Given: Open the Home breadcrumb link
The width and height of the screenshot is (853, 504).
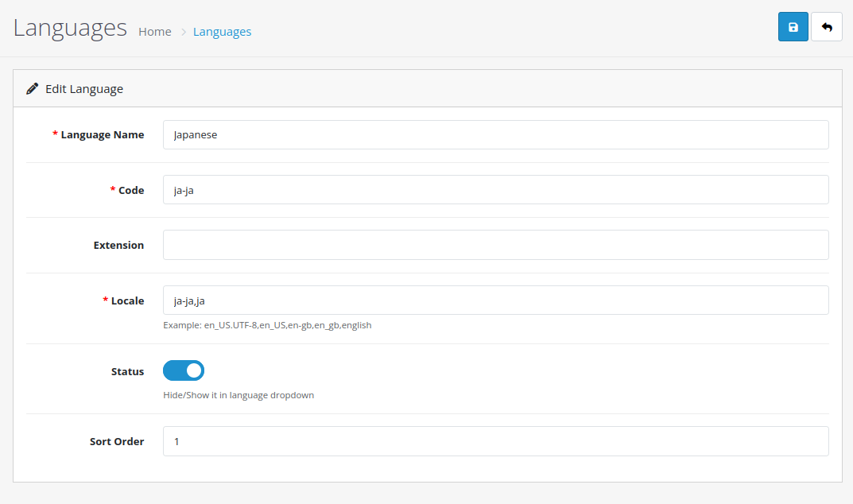Looking at the screenshot, I should tap(154, 32).
